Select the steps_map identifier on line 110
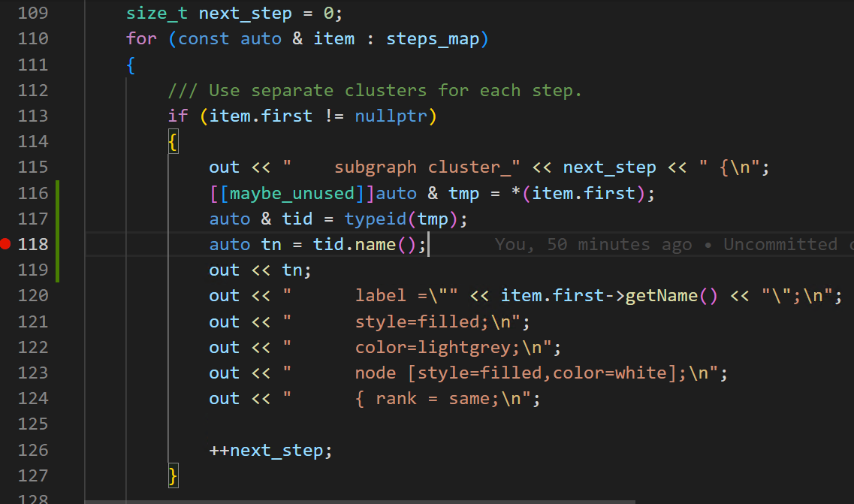The image size is (854, 504). 433,38
